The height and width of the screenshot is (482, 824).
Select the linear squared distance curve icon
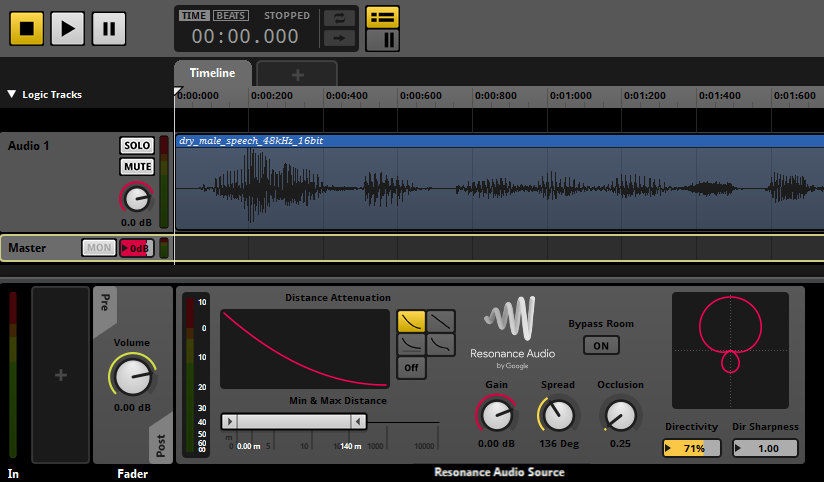(x=411, y=321)
